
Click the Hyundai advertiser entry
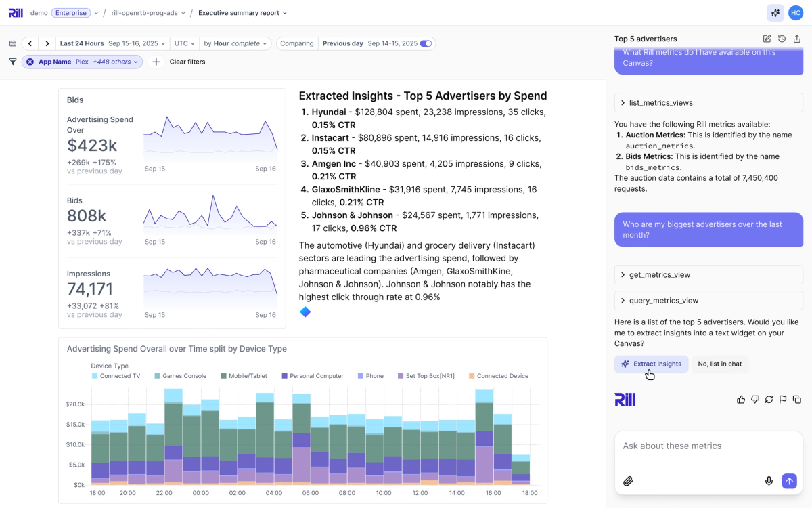(428, 119)
